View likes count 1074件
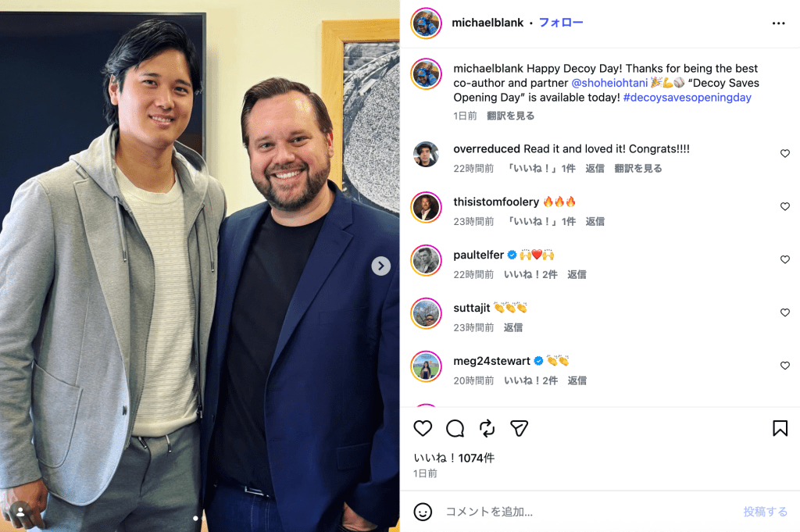Screen dimensions: 800x532 click(x=454, y=458)
